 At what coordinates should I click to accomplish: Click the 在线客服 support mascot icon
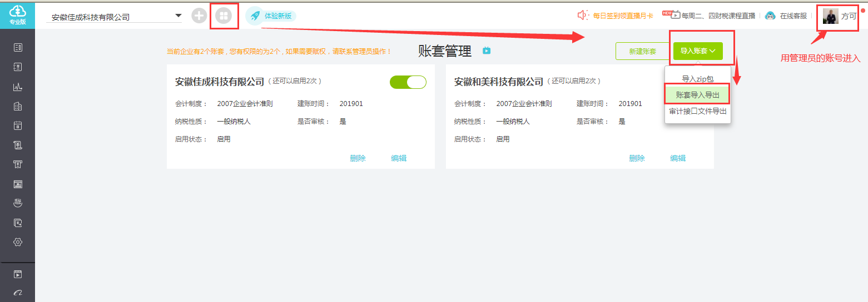[770, 16]
